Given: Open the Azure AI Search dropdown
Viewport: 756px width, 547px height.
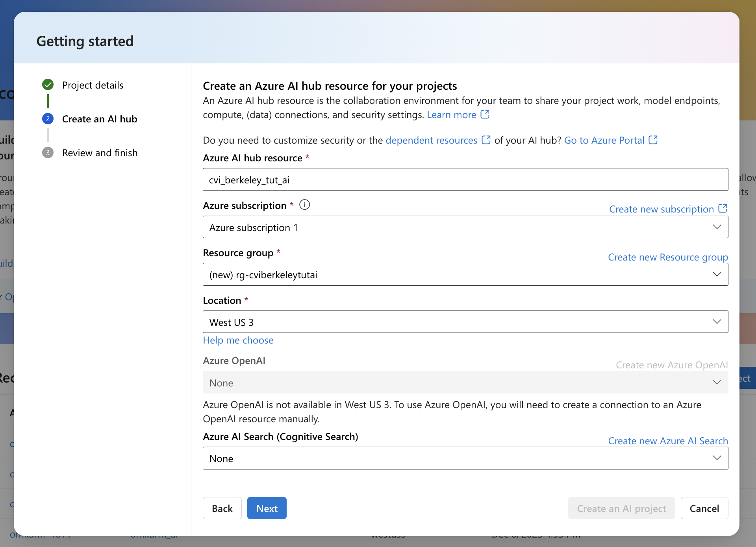Looking at the screenshot, I should tap(465, 458).
